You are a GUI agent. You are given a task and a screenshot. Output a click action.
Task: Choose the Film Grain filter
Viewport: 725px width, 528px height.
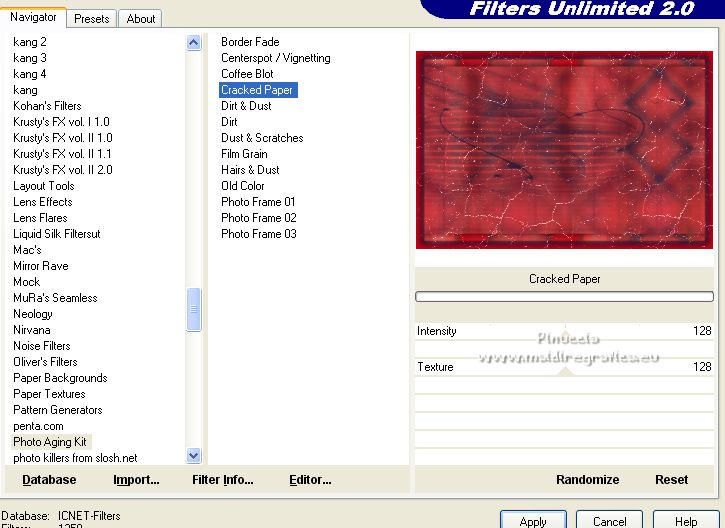click(x=244, y=154)
